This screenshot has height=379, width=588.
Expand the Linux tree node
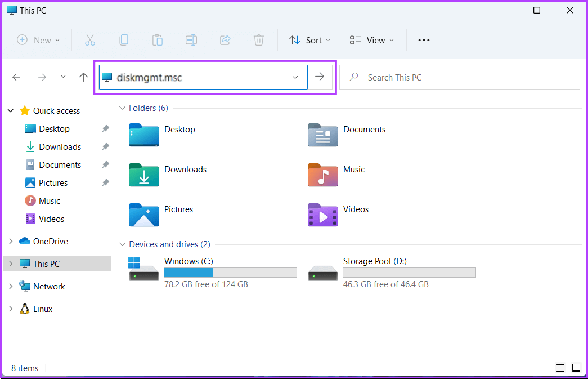point(11,309)
